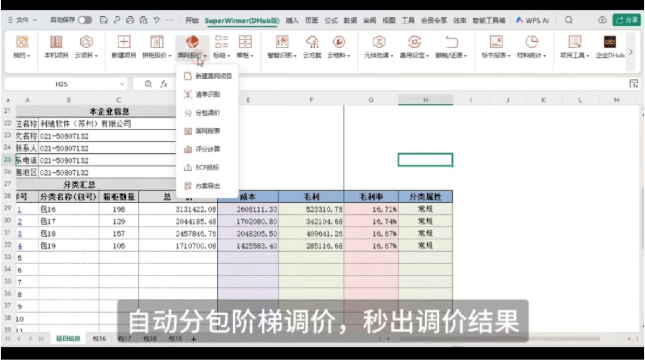Choose 方案导出 from the dropdown menu
The height and width of the screenshot is (360, 645).
(x=208, y=186)
